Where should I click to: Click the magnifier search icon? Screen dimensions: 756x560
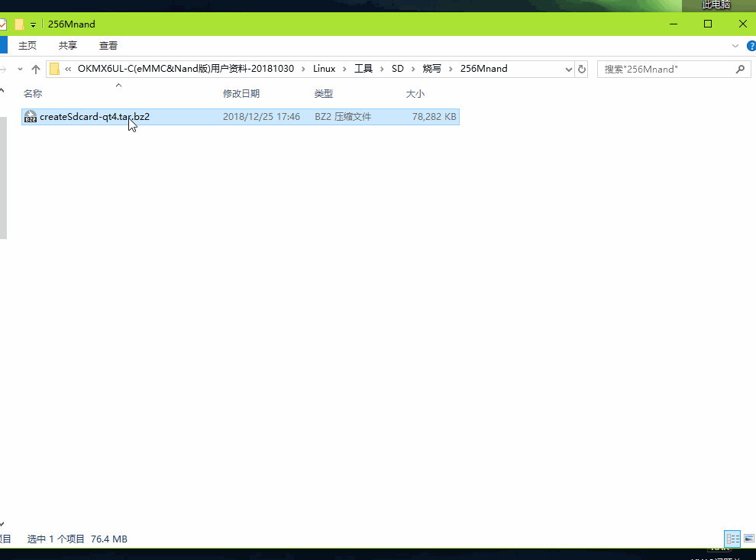pyautogui.click(x=740, y=70)
